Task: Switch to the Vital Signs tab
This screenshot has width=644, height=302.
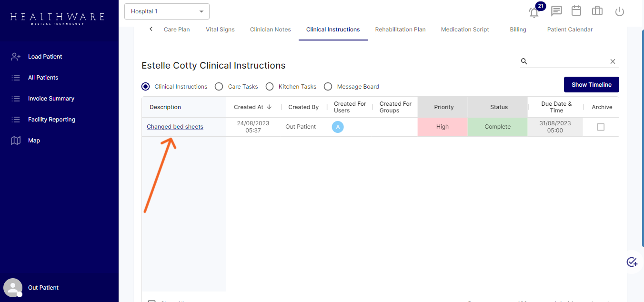Action: click(x=220, y=30)
